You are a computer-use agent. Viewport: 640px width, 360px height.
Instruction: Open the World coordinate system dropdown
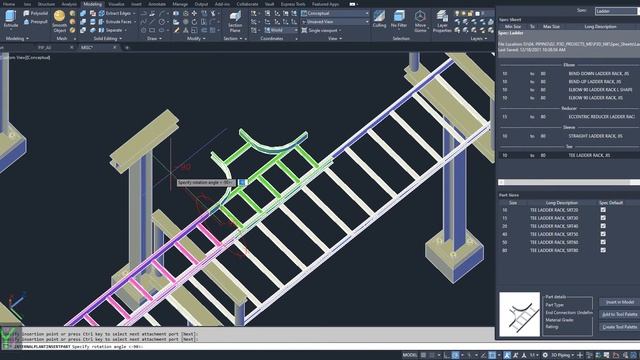[x=281, y=30]
